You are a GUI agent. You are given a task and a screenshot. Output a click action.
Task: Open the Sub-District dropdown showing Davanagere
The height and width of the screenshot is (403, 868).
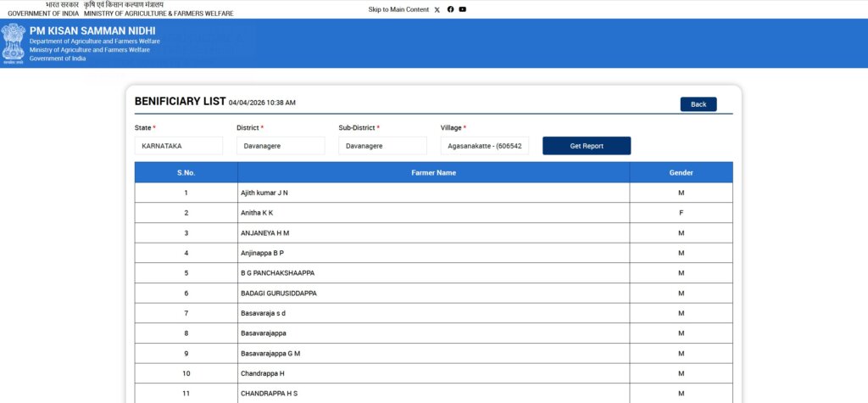[382, 146]
